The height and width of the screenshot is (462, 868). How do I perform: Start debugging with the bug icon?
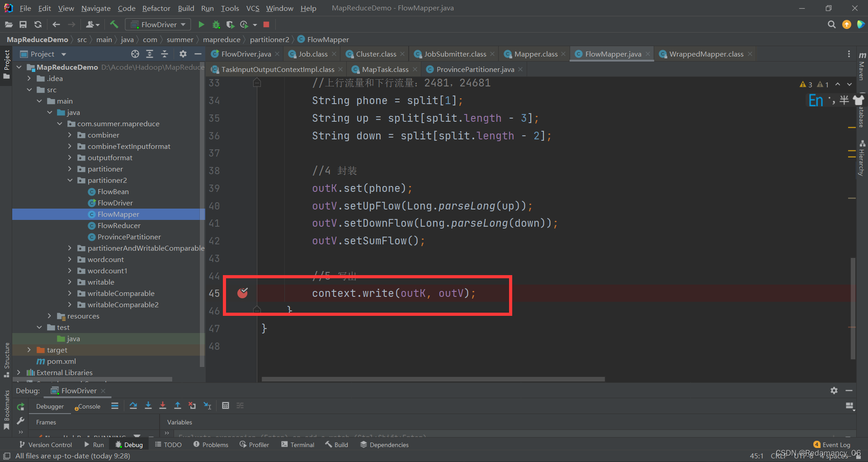[x=216, y=24]
